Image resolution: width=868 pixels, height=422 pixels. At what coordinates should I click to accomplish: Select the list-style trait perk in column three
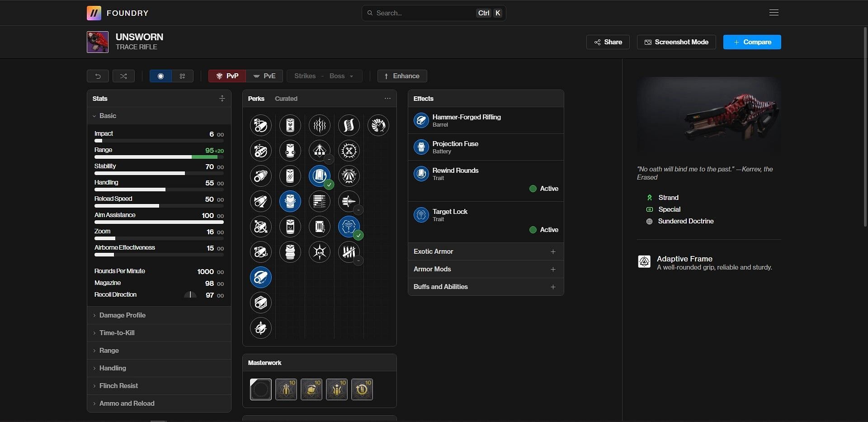(x=320, y=201)
